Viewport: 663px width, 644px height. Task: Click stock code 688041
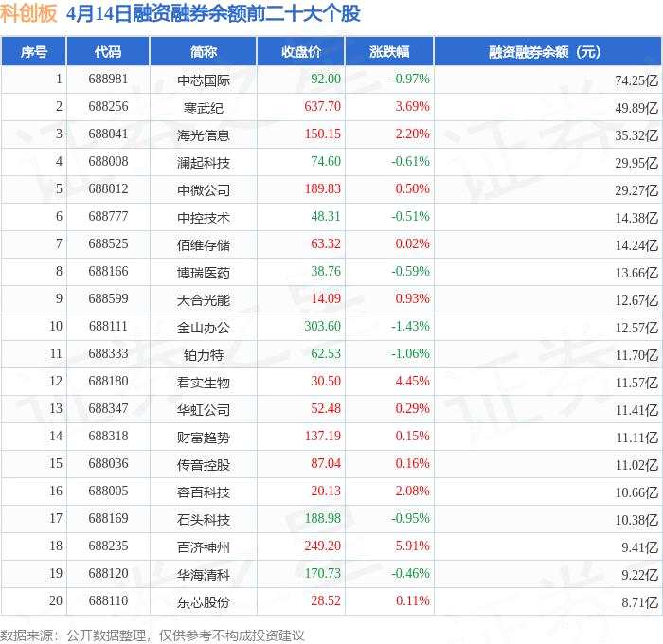[108, 134]
